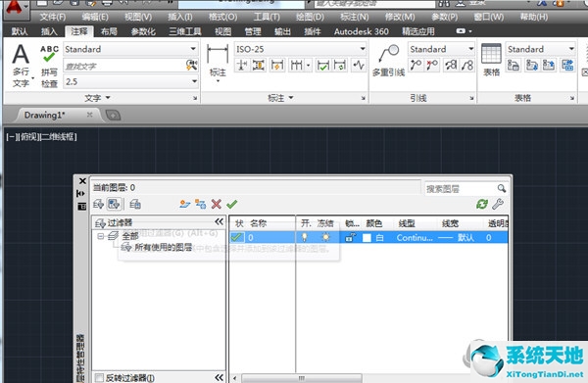Delete layer using the red X icon
Screen dimensions: 588x383
[217, 205]
